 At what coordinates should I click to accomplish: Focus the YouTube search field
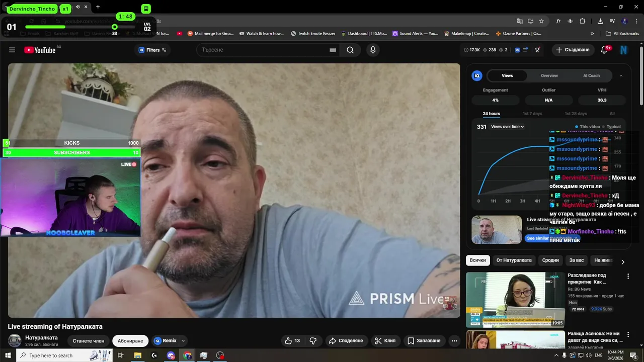(263, 50)
